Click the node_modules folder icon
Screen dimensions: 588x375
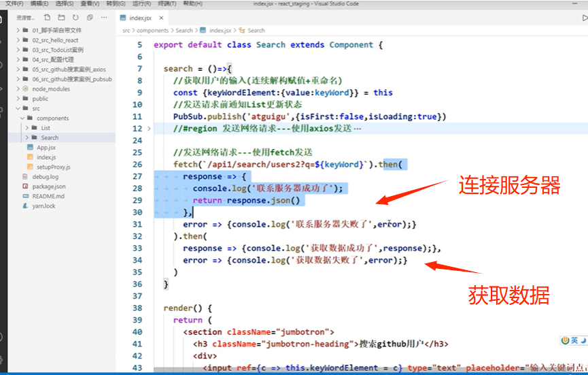25,88
